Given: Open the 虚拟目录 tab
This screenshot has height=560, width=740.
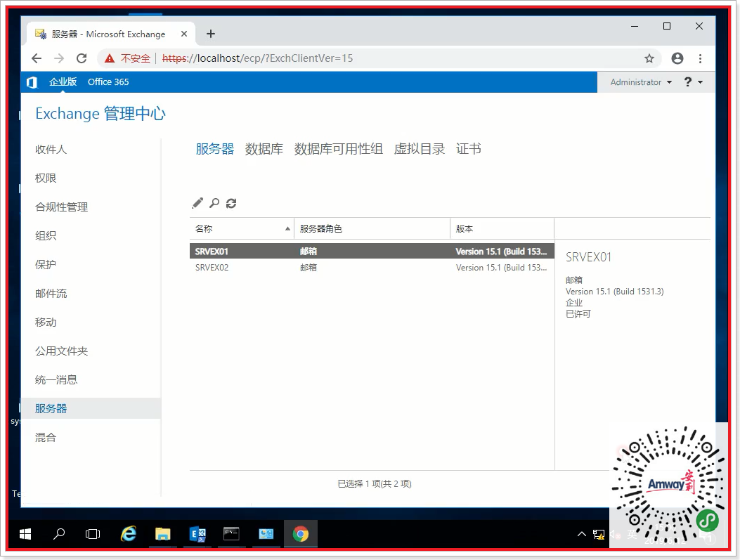Looking at the screenshot, I should [419, 149].
